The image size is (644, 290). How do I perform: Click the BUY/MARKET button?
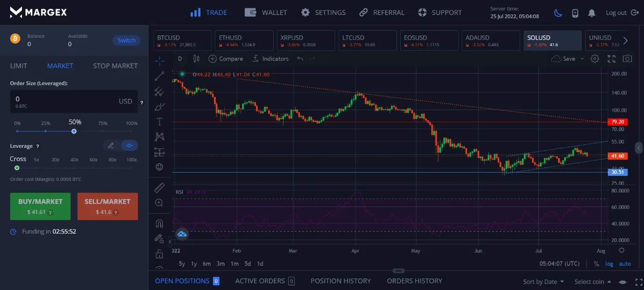40,206
